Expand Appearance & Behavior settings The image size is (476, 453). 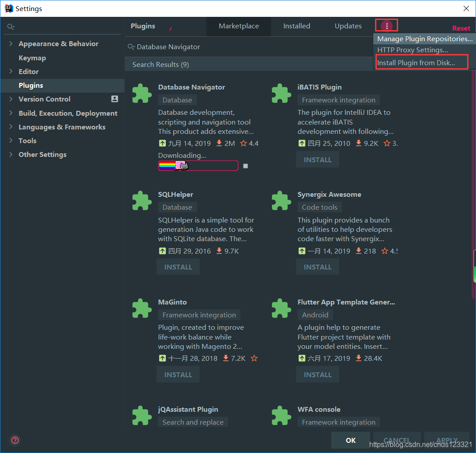11,43
